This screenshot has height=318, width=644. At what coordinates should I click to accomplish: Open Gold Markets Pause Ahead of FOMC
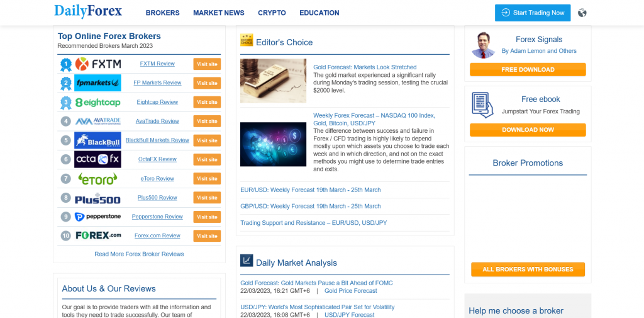317,283
